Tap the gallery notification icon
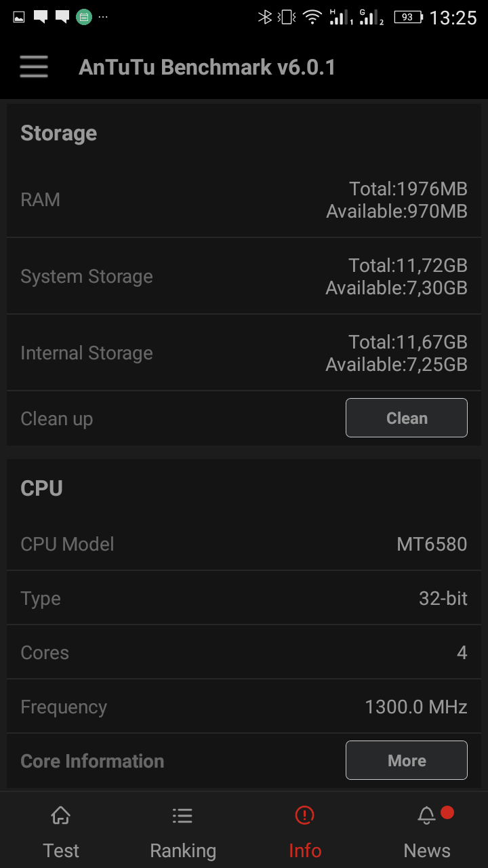 point(19,17)
